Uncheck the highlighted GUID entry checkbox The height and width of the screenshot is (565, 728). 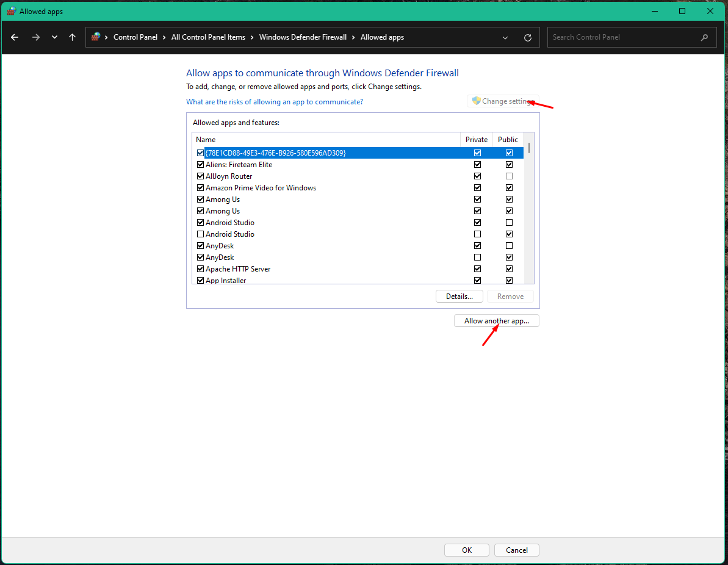[200, 153]
